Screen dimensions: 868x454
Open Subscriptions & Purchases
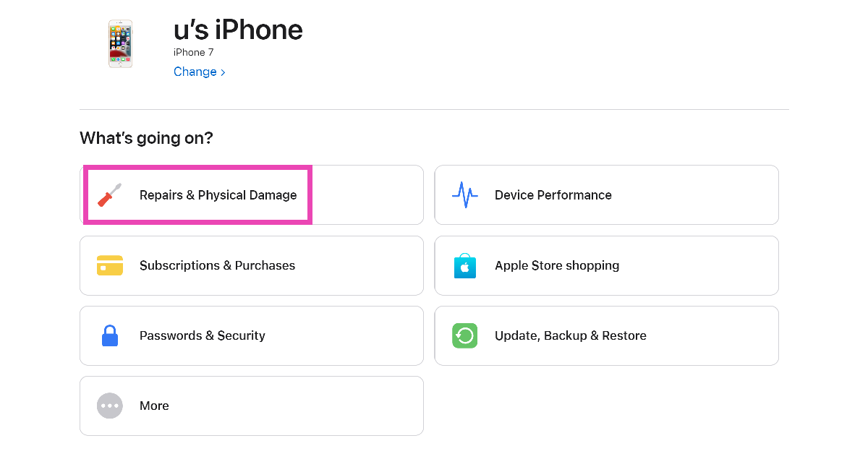point(217,265)
